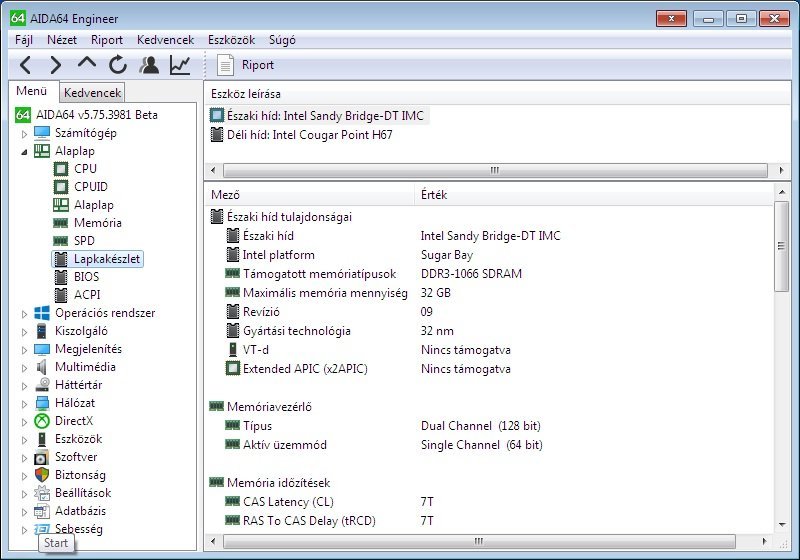The height and width of the screenshot is (560, 800).
Task: Select the BIOS chip icon
Action: (x=61, y=277)
